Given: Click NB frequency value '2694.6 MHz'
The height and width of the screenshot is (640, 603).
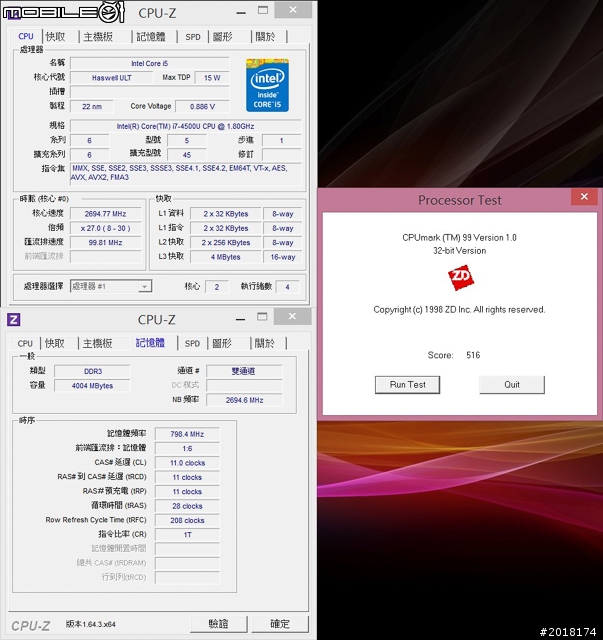Looking at the screenshot, I should (x=244, y=400).
